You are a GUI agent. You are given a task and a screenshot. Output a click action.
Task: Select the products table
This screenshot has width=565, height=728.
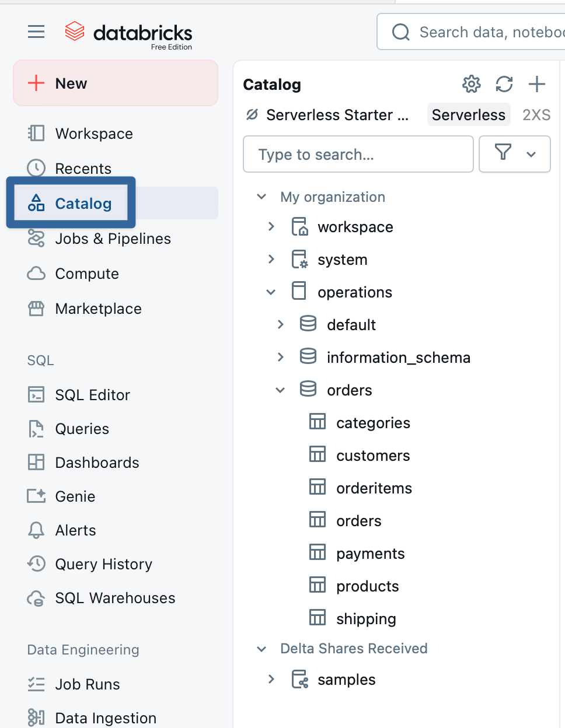368,586
